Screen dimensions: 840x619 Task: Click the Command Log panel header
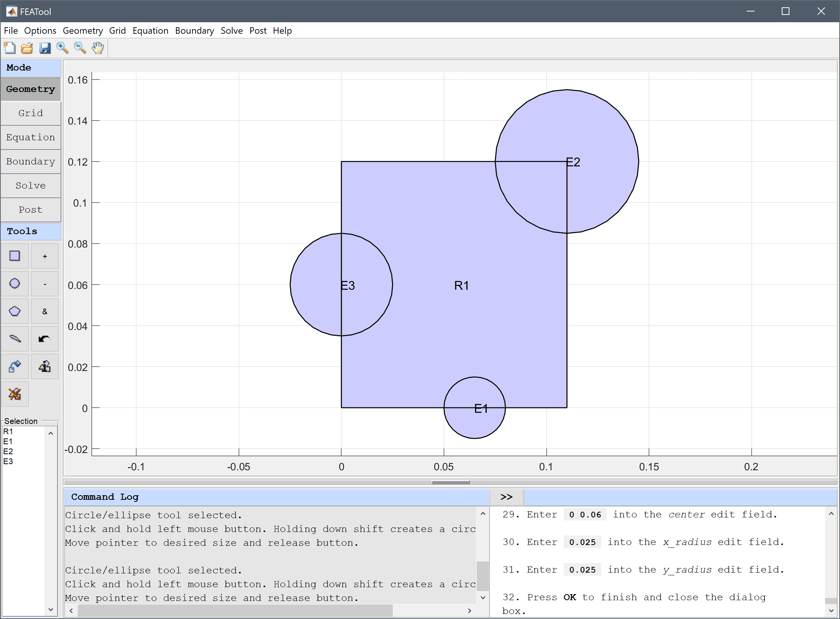click(277, 497)
